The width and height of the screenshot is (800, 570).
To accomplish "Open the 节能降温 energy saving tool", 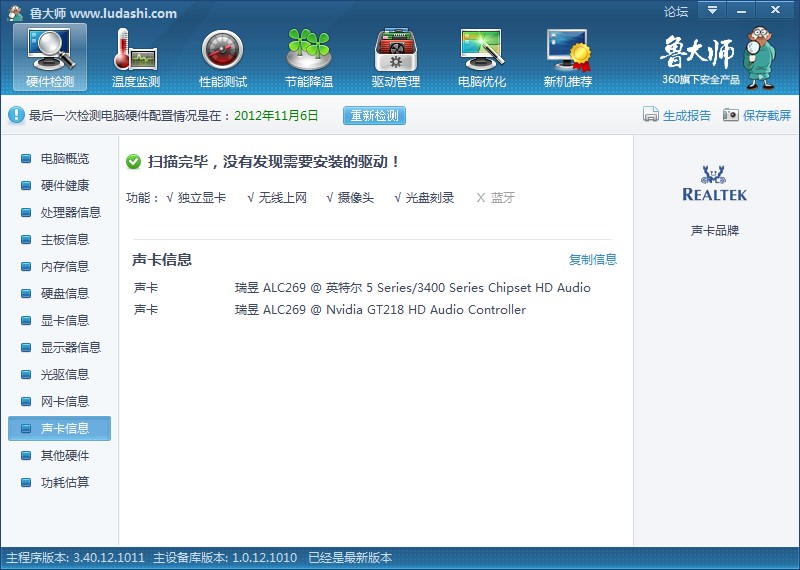I will coord(309,57).
